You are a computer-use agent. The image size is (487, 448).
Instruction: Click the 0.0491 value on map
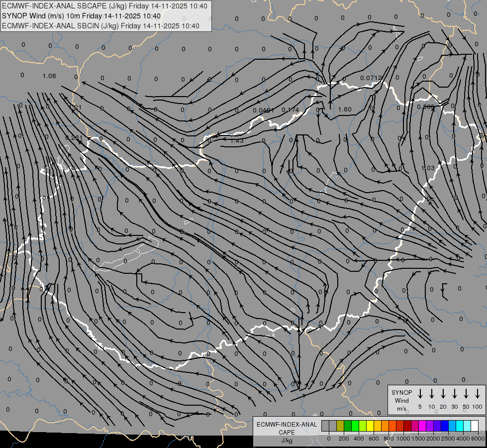[263, 111]
